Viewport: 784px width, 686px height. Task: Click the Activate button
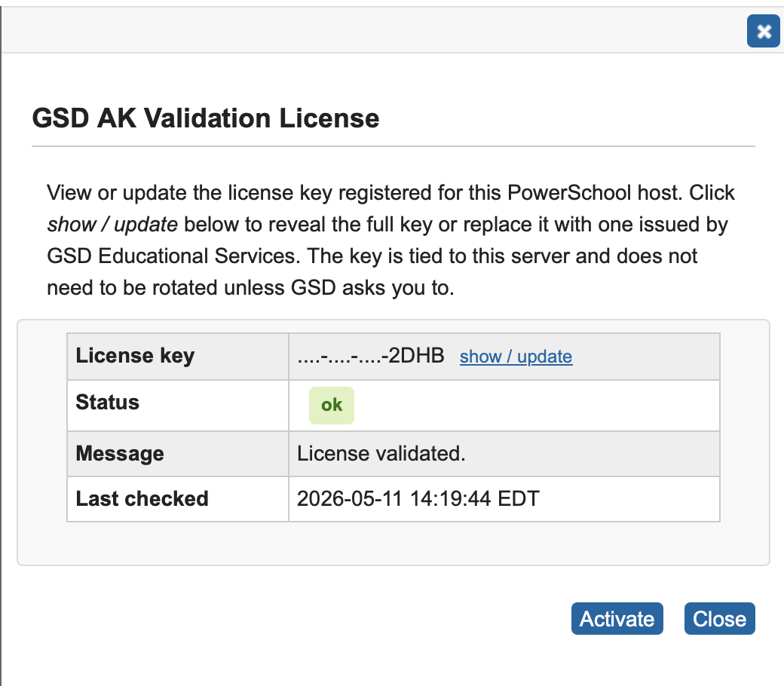coord(617,618)
